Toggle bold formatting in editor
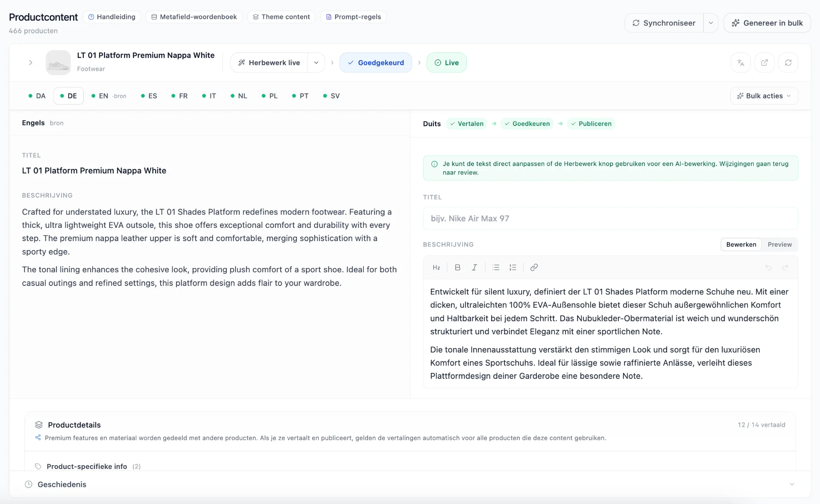Screen dimensions: 820x504 coord(457,268)
